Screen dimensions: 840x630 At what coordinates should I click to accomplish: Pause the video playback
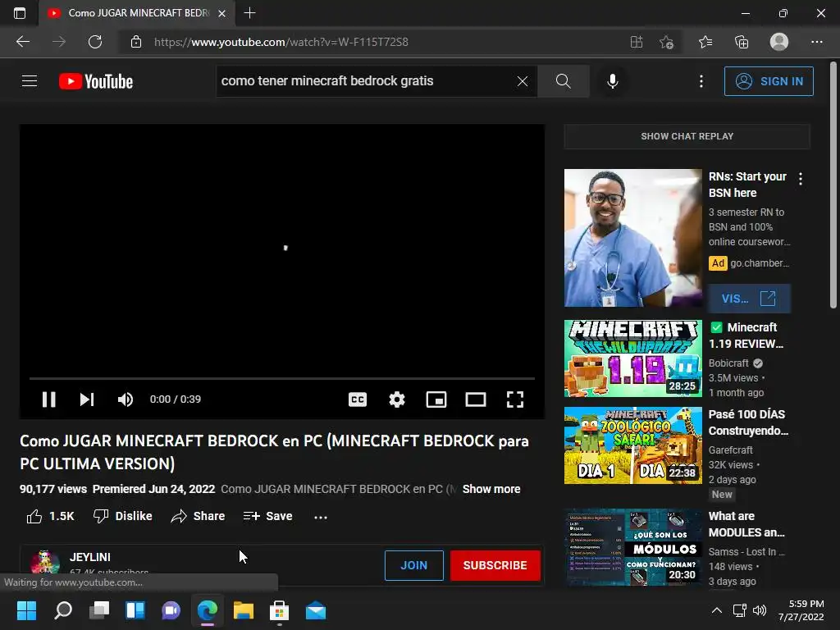48,399
